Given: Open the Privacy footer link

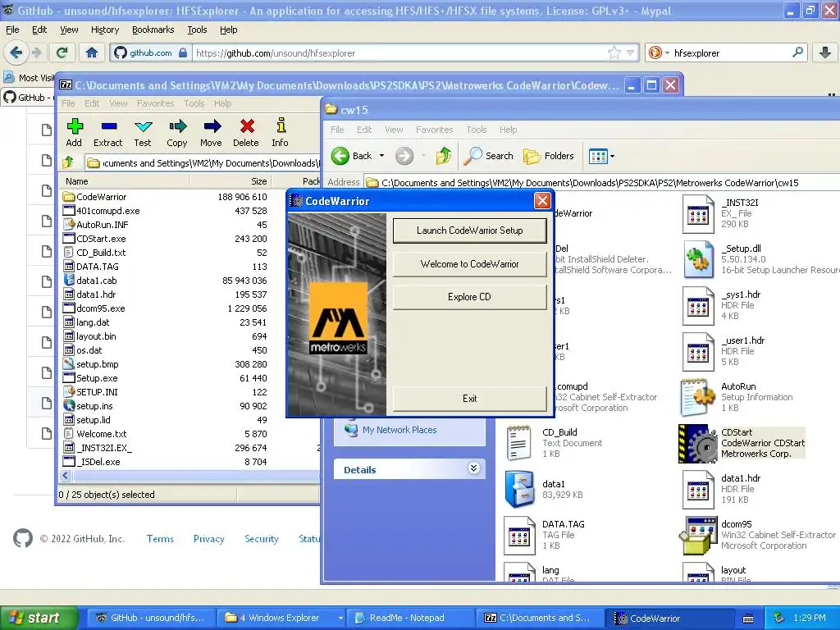Looking at the screenshot, I should 209,538.
